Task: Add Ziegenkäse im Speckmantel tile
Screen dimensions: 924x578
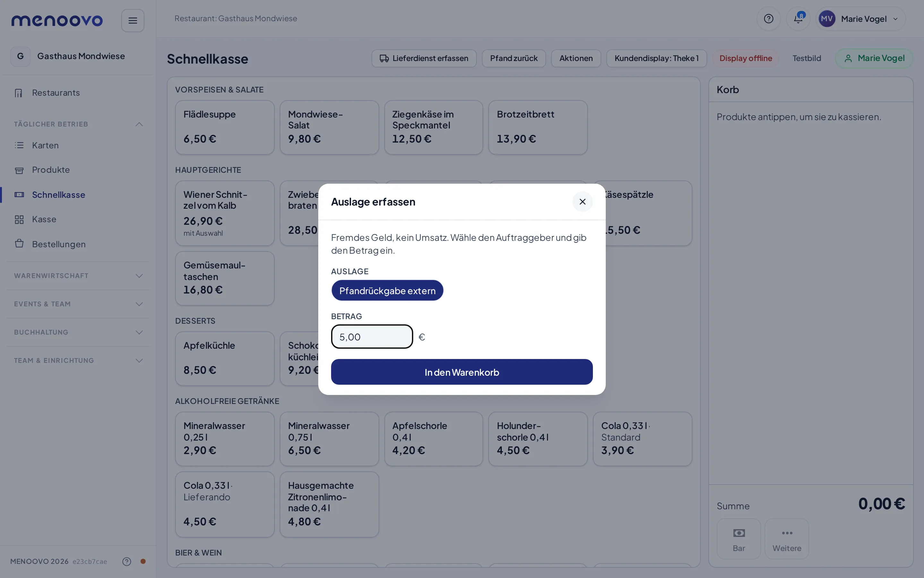Action: point(433,128)
